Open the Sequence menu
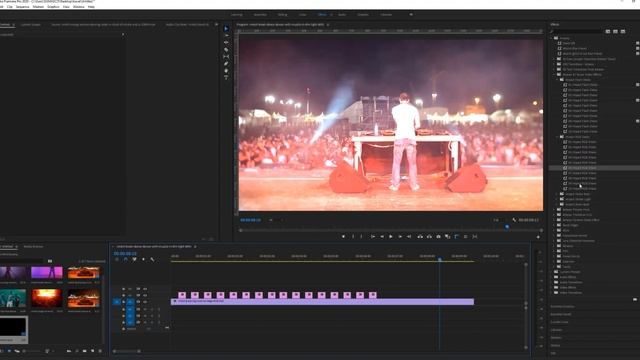The image size is (640, 360). (x=22, y=7)
